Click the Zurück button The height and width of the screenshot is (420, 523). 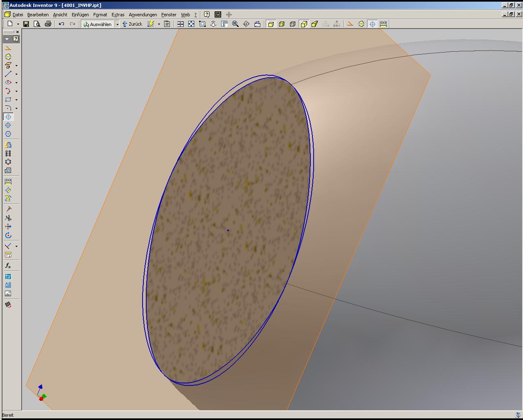tap(132, 24)
